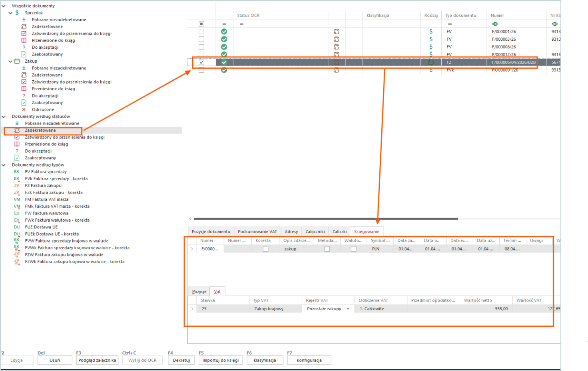Click the Importuj do księgi button

[x=220, y=360]
